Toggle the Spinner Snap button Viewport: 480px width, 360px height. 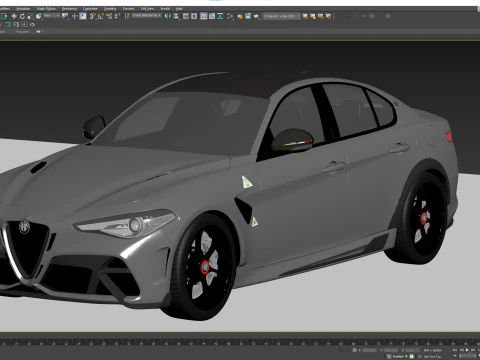click(117, 16)
